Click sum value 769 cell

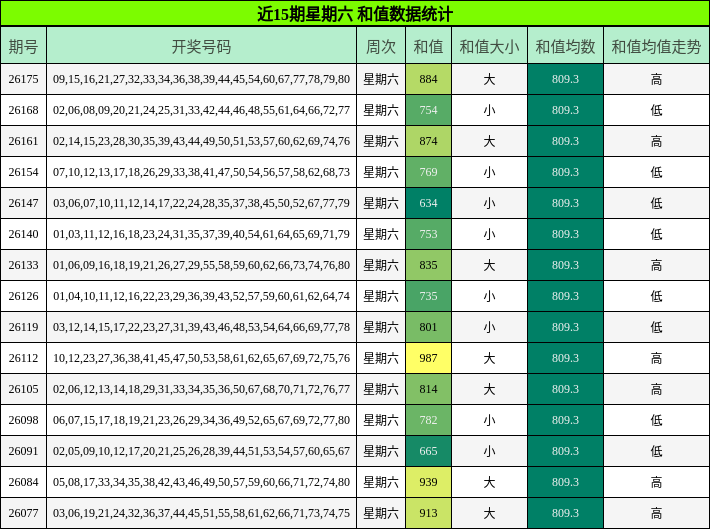point(428,172)
